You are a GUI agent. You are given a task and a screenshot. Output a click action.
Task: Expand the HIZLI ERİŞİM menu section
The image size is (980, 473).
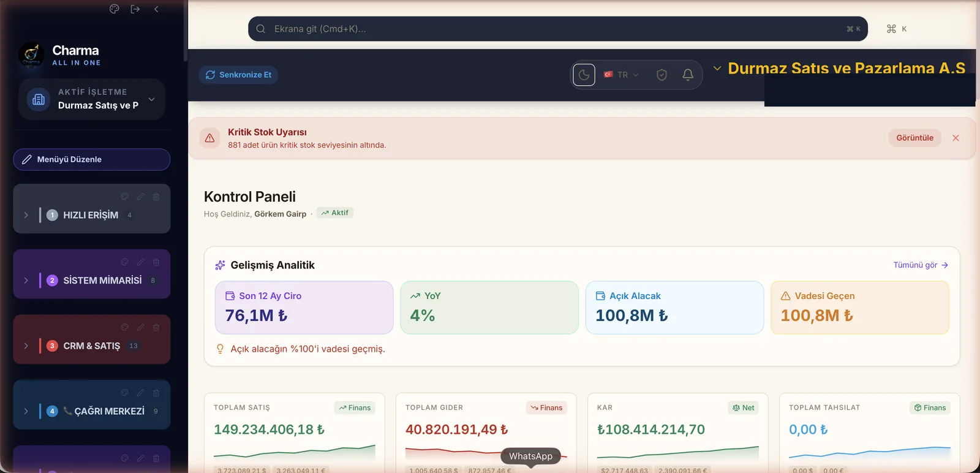pos(26,215)
